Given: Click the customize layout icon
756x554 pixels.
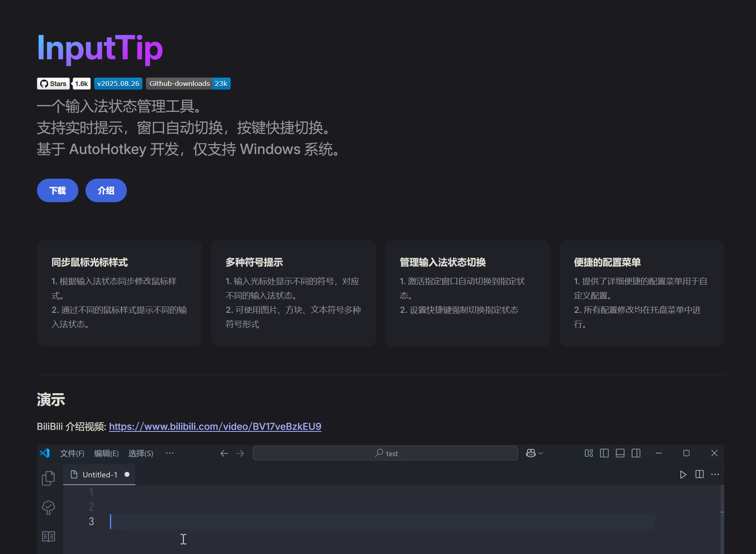Looking at the screenshot, I should pos(589,453).
